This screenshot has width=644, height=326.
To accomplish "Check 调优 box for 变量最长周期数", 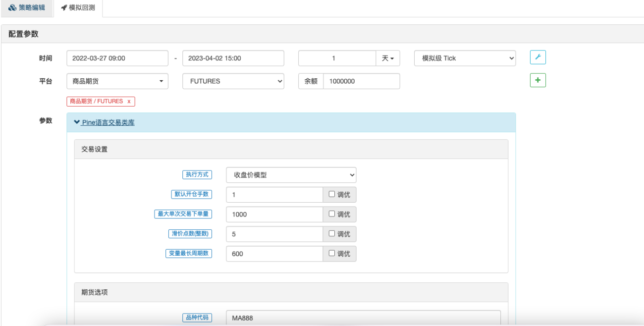I will (x=332, y=253).
